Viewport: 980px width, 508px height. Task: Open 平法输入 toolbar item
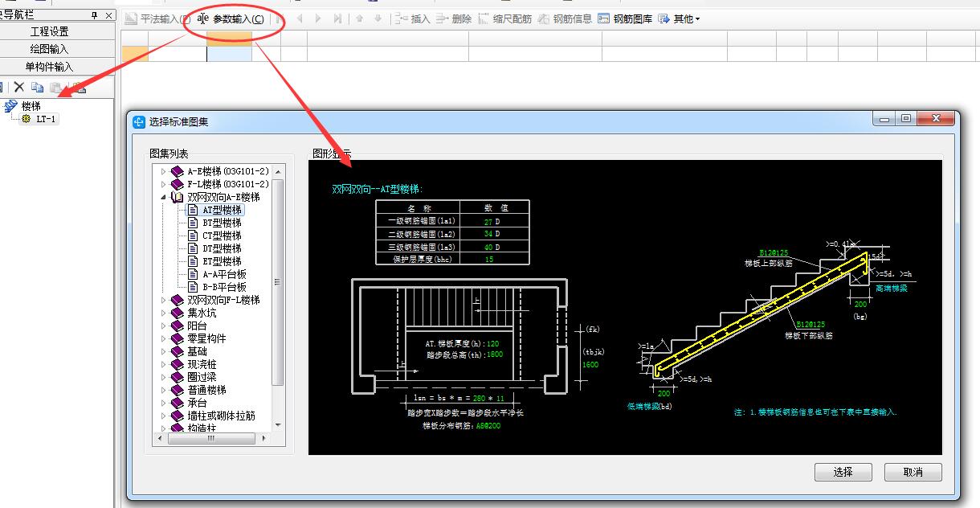pyautogui.click(x=157, y=18)
